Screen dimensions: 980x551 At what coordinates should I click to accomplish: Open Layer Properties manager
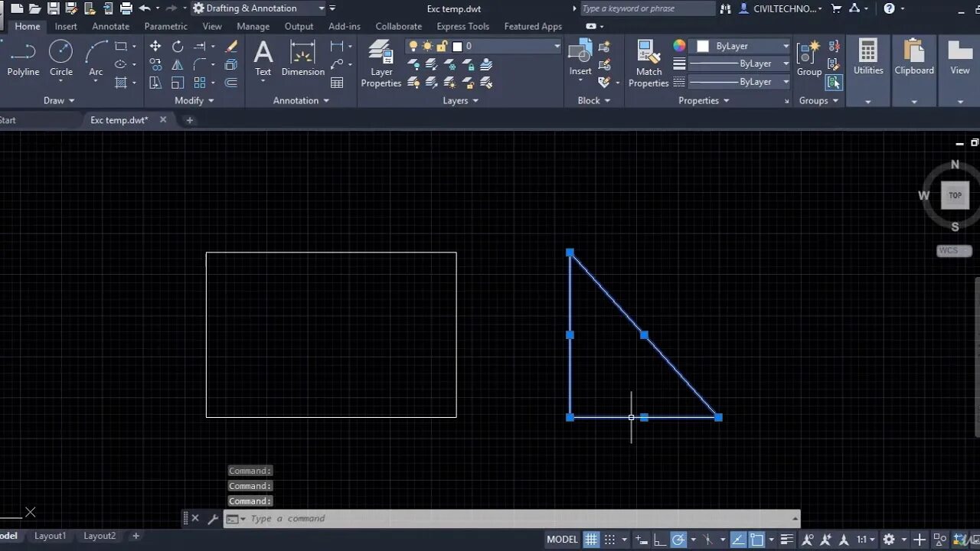click(381, 64)
